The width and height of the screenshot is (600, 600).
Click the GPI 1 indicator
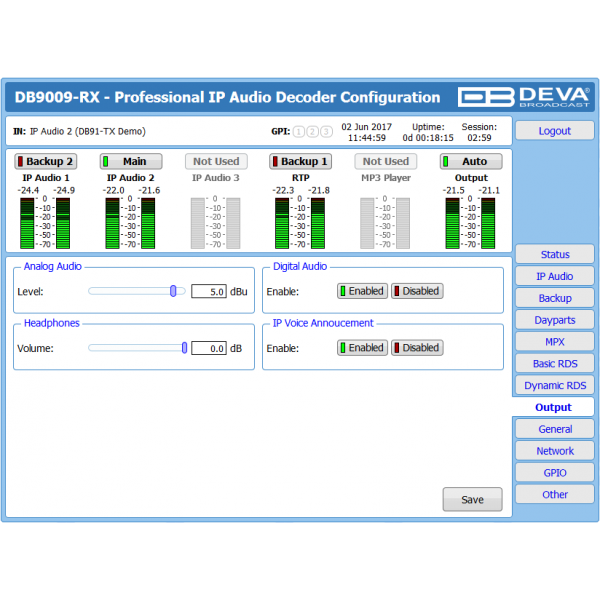tap(299, 132)
